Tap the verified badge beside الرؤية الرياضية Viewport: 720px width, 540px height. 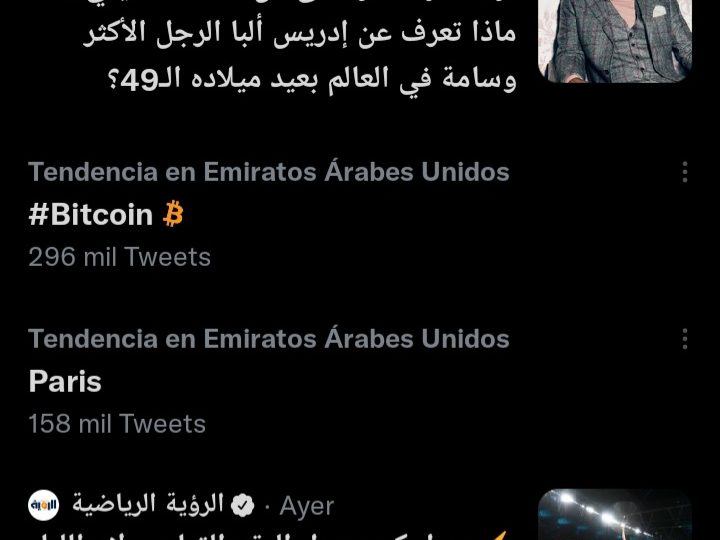click(242, 505)
